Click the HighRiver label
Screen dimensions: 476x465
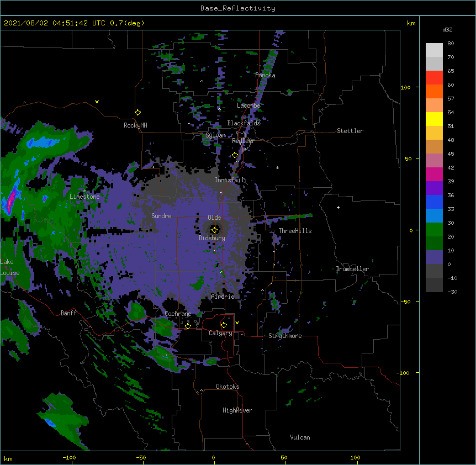237,410
